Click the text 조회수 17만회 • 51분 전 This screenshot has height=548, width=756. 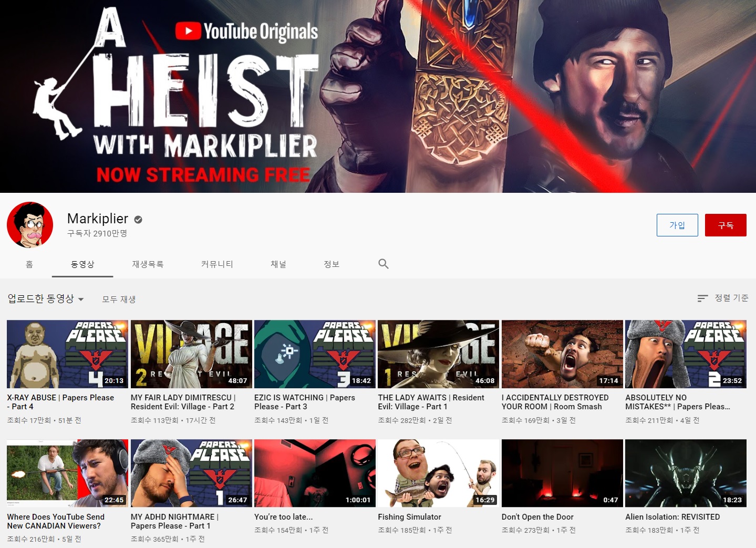[x=44, y=420]
